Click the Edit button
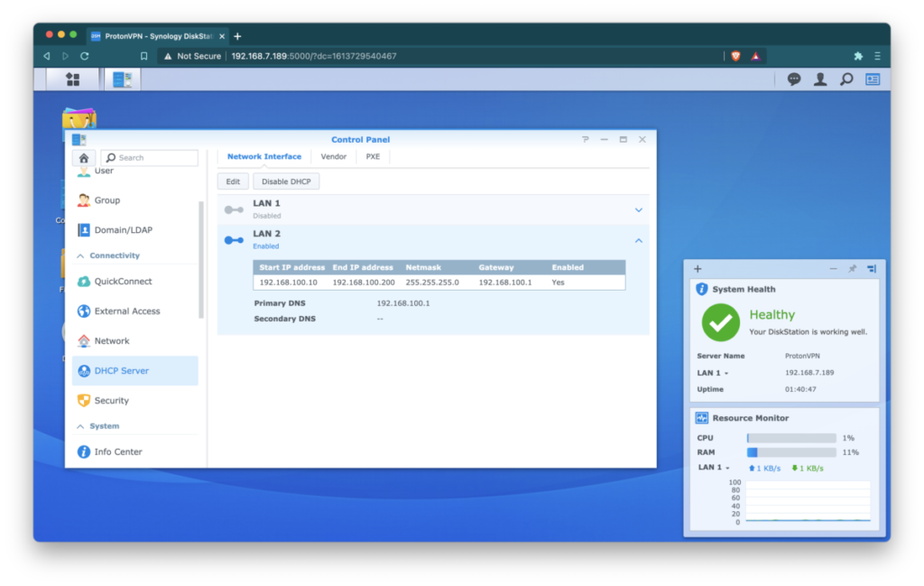This screenshot has height=586, width=924. click(233, 181)
